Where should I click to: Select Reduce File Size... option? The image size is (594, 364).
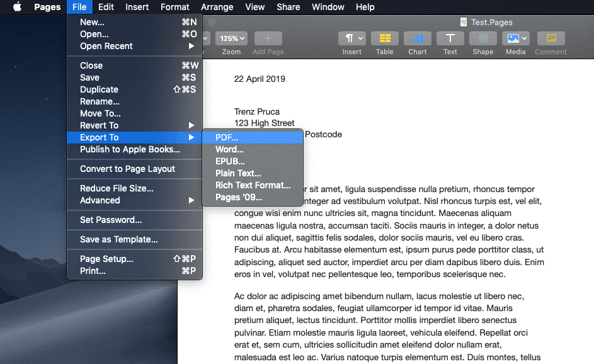134,189
